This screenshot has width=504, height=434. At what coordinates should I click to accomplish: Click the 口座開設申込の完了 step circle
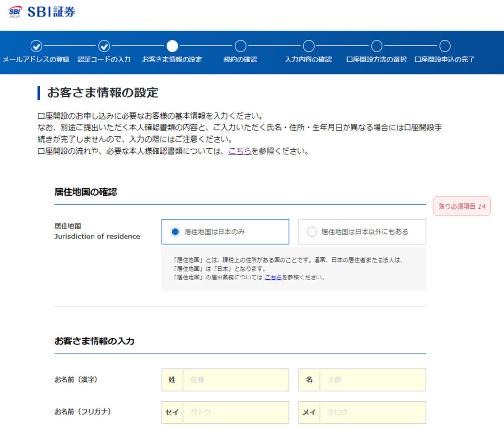[445, 46]
